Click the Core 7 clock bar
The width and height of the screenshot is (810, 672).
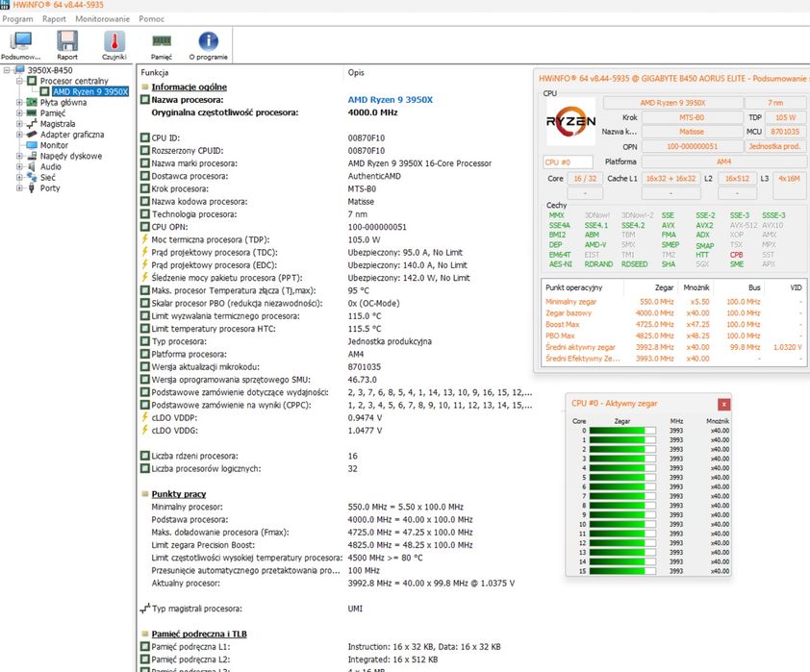pos(622,496)
